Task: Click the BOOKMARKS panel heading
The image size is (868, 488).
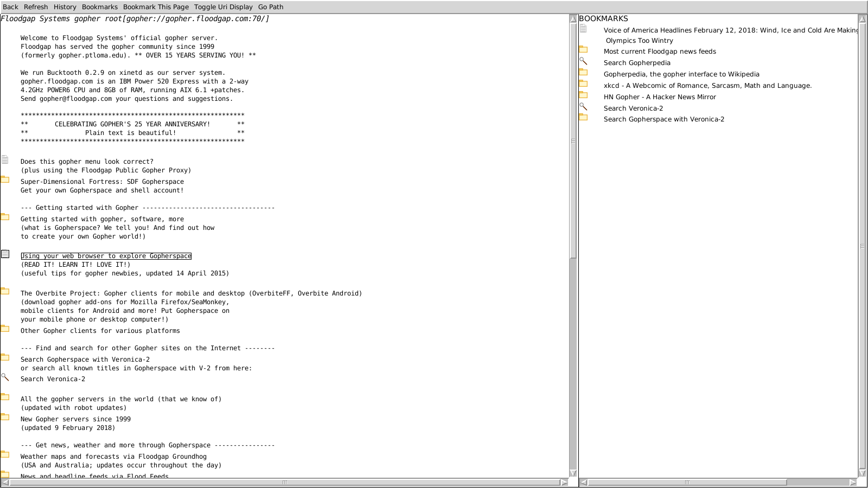Action: tap(603, 18)
